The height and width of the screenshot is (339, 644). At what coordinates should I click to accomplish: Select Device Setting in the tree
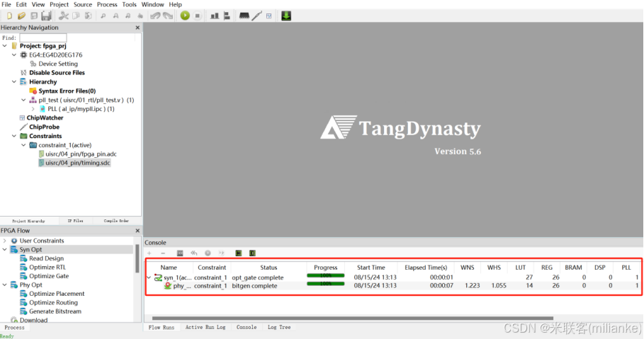pos(58,64)
